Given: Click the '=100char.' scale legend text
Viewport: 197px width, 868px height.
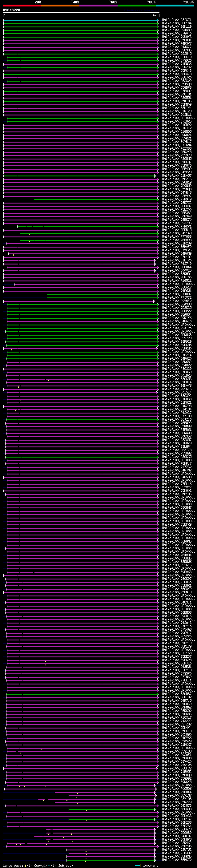Looking at the screenshot, I should (x=150, y=865).
